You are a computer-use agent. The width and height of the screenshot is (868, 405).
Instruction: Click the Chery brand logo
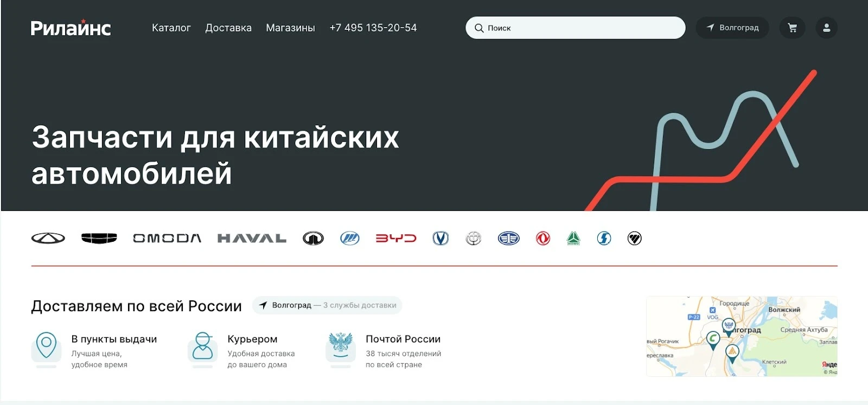48,238
